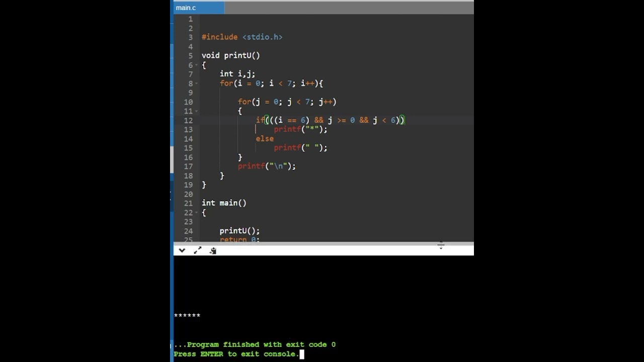Grab the console resize handle icon

[441, 246]
